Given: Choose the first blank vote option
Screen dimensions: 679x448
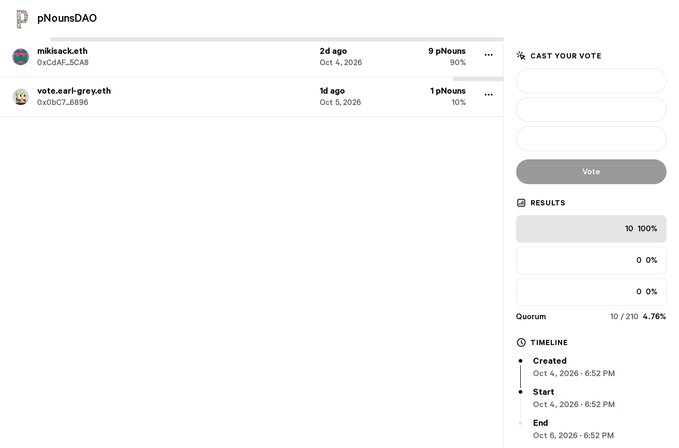Looking at the screenshot, I should click(591, 81).
